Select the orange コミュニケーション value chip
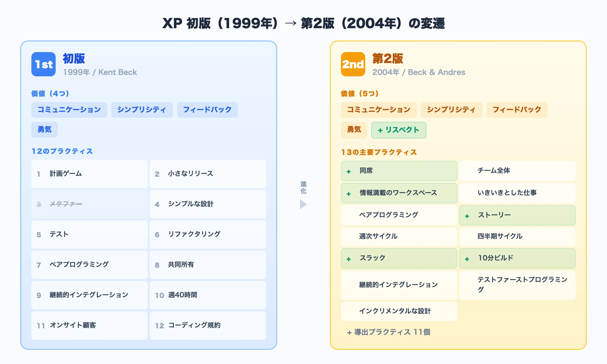Image resolution: width=607 pixels, height=364 pixels. tap(379, 110)
